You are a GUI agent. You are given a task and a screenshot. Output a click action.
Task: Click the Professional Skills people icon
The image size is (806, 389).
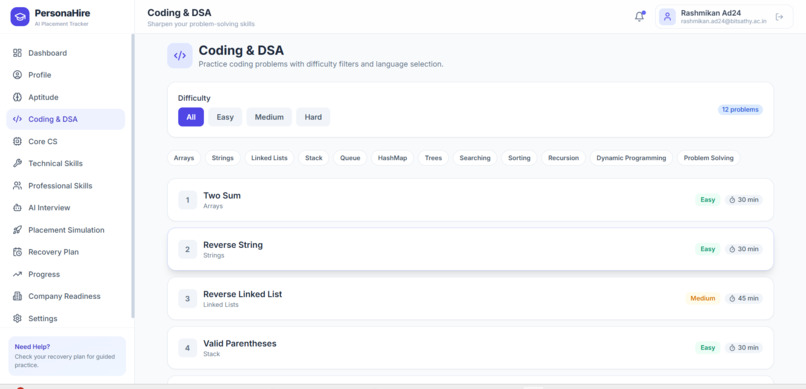17,186
